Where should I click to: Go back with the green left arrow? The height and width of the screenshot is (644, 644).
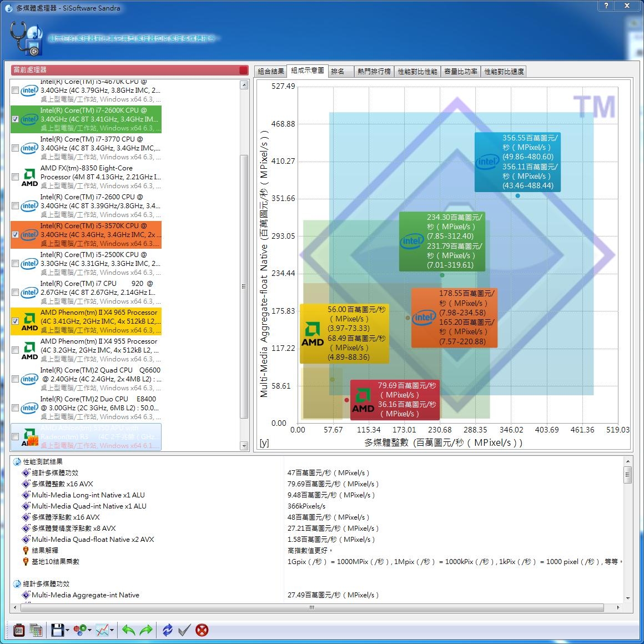click(x=129, y=630)
